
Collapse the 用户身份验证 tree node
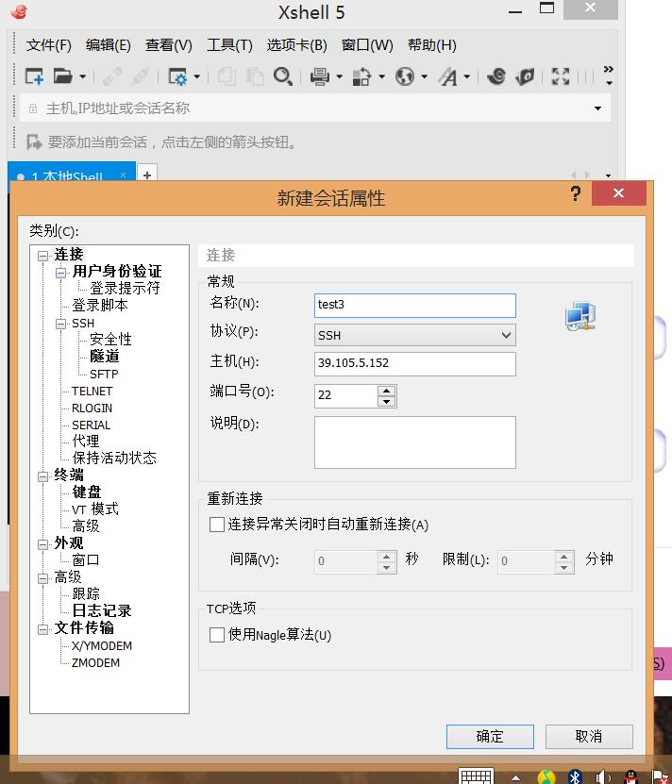click(61, 273)
